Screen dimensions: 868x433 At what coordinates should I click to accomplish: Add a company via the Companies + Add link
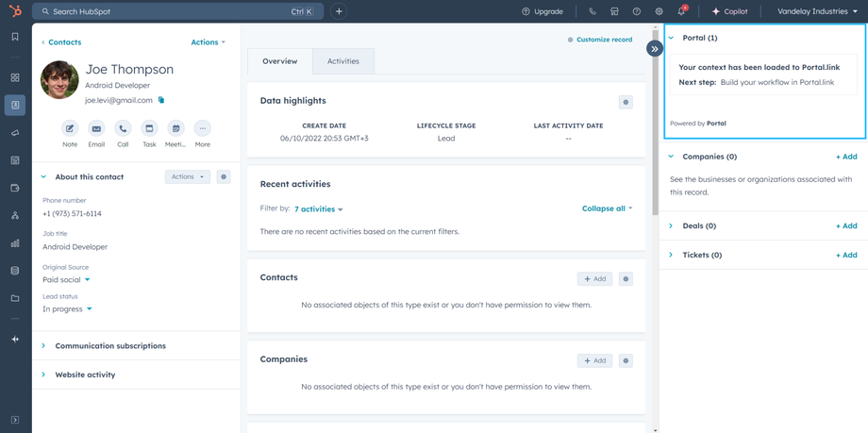846,157
